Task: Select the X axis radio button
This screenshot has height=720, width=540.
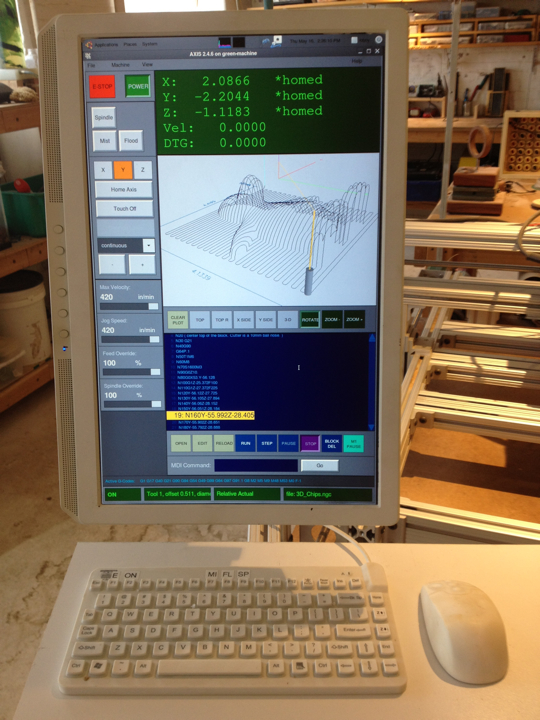Action: click(103, 170)
